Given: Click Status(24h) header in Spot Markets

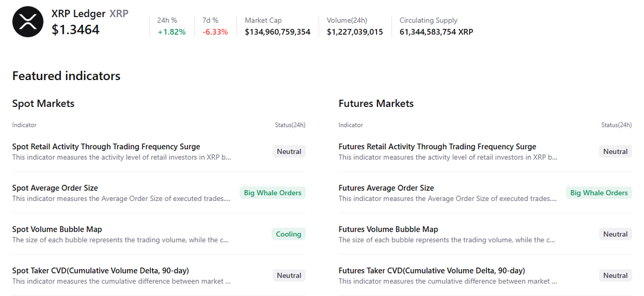Looking at the screenshot, I should [290, 125].
